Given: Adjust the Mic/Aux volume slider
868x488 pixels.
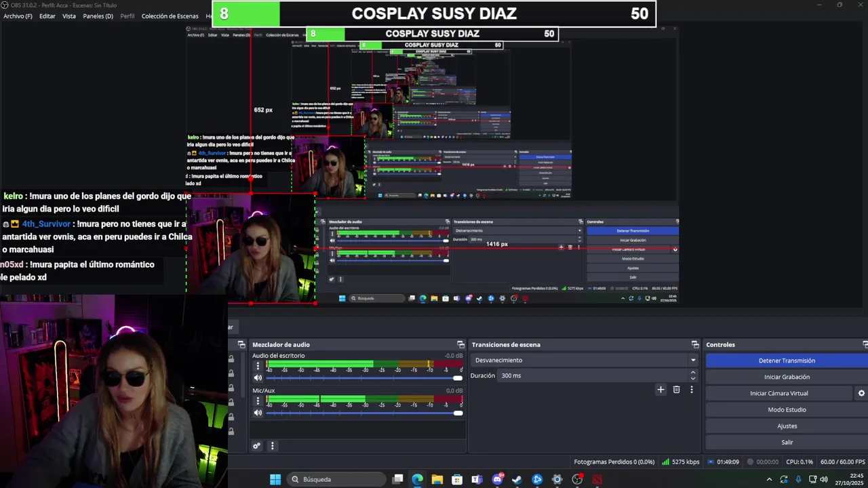Looking at the screenshot, I should tap(363, 413).
